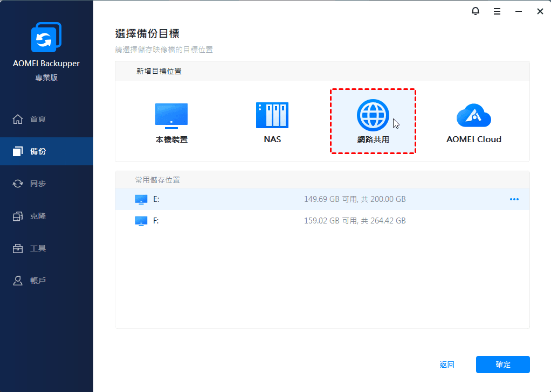Go to the 首頁 section
Viewport: 551px width, 392px height.
[46, 119]
